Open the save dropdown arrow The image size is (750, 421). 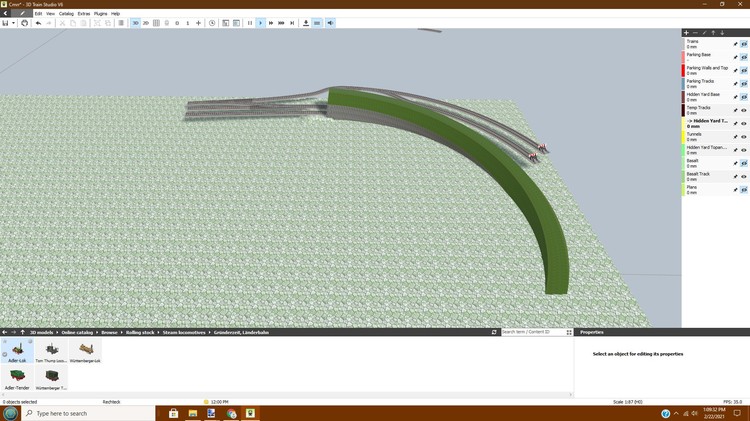pyautogui.click(x=14, y=23)
